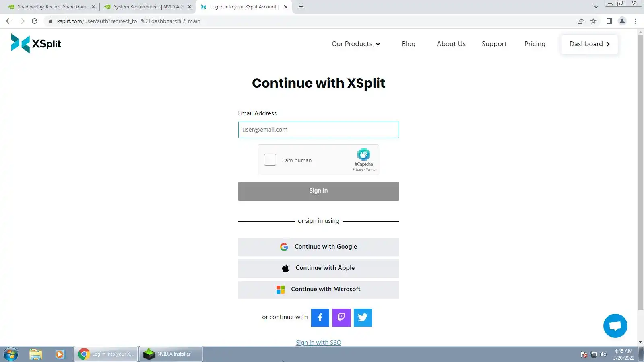Switch to the System Requirements NVIDIA tab
Viewport: 644px width, 362px height.
pyautogui.click(x=147, y=7)
